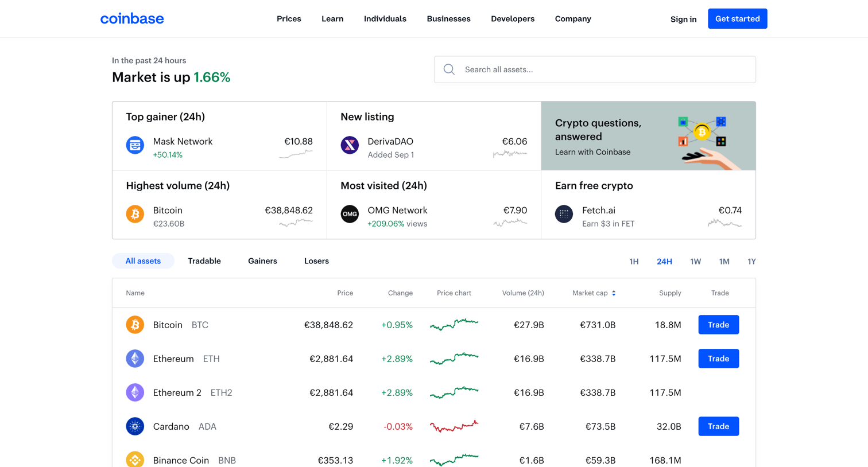Click the Trade button for Ethereum
Screen dimensions: 868x467
coord(718,359)
